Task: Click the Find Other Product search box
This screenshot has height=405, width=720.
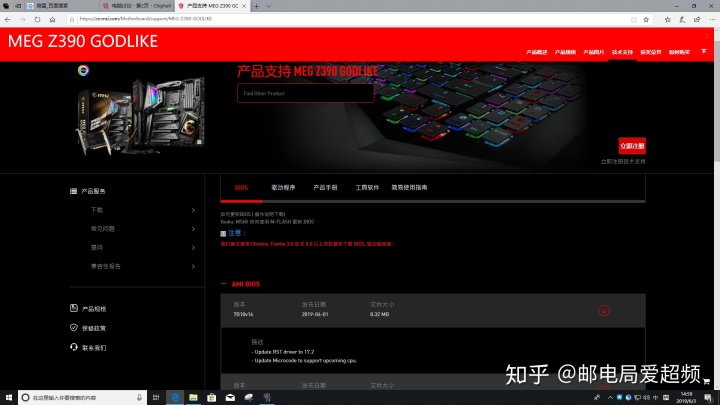Action: [x=305, y=93]
